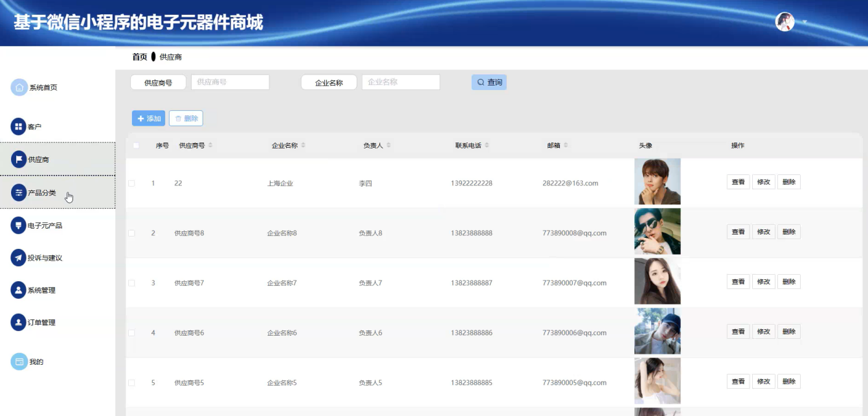Check the row checkbox for 供应商号7
This screenshot has width=868, height=416.
(131, 283)
